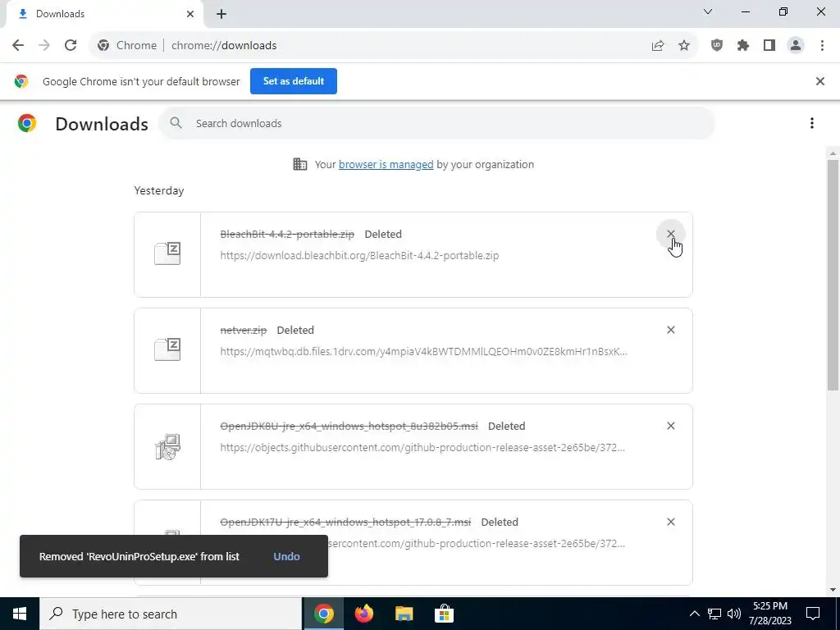This screenshot has height=630, width=840.
Task: Open Chrome from the taskbar
Action: point(323,614)
